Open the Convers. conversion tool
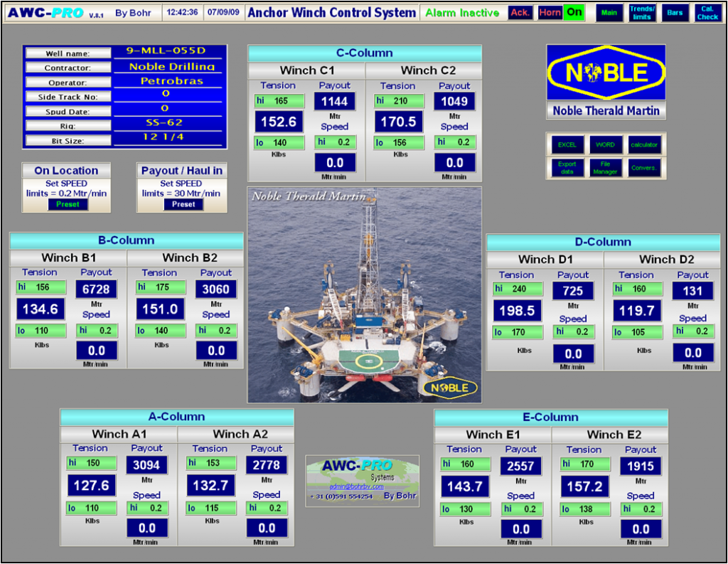The height and width of the screenshot is (564, 728). click(645, 167)
